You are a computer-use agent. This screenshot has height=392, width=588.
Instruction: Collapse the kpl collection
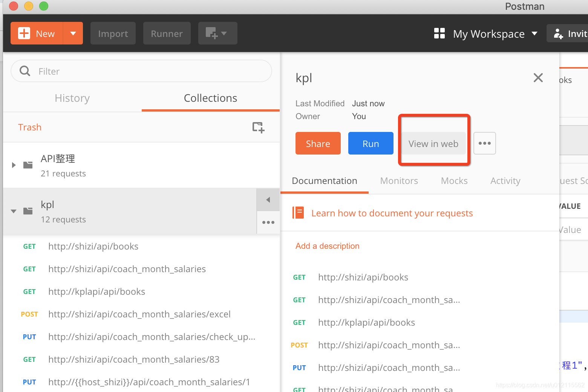pos(14,211)
